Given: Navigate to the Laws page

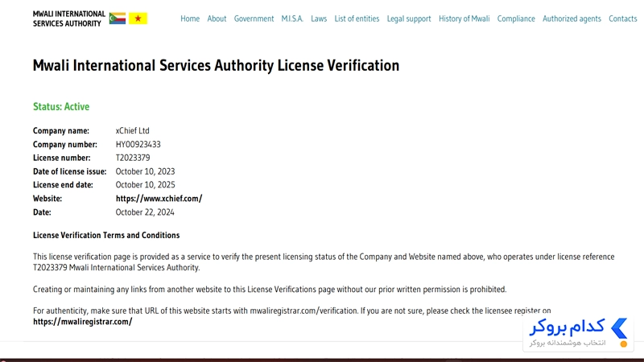Looking at the screenshot, I should tap(319, 19).
